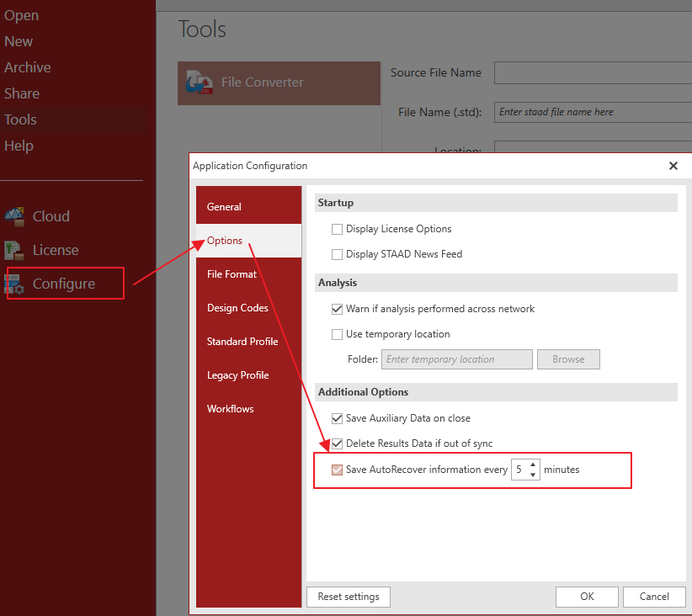This screenshot has height=616, width=692.
Task: Increase AutoRecover minutes with up arrow
Action: coord(533,465)
